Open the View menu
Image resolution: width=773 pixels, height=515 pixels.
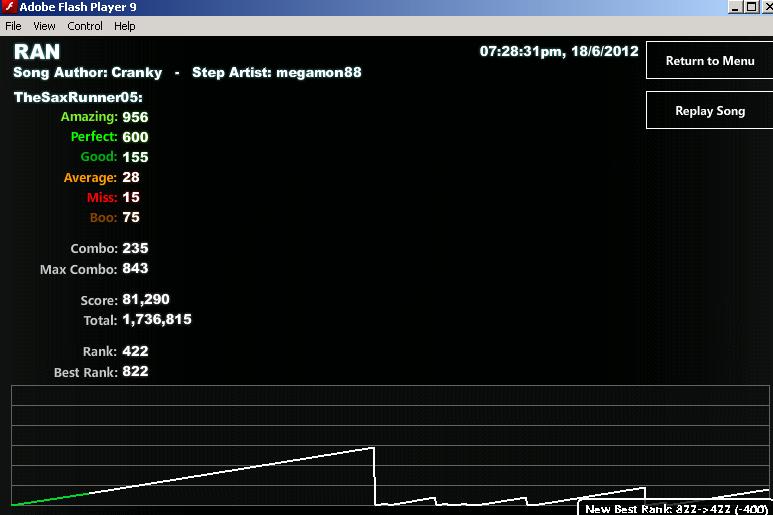click(44, 26)
